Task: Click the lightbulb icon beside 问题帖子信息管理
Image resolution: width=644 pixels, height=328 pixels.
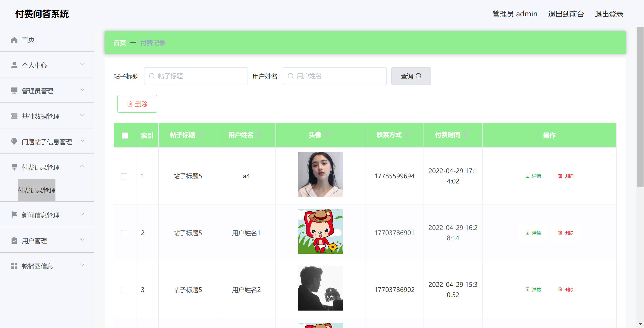Action: point(14,142)
